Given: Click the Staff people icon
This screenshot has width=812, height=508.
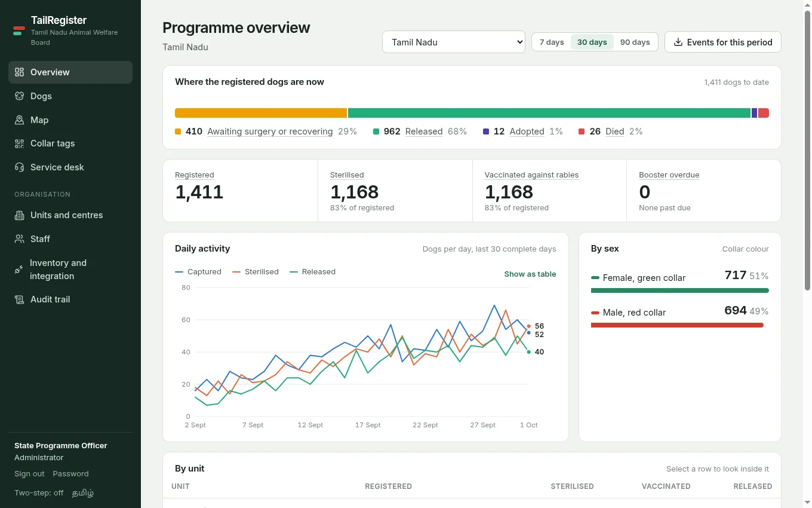Looking at the screenshot, I should pos(19,239).
